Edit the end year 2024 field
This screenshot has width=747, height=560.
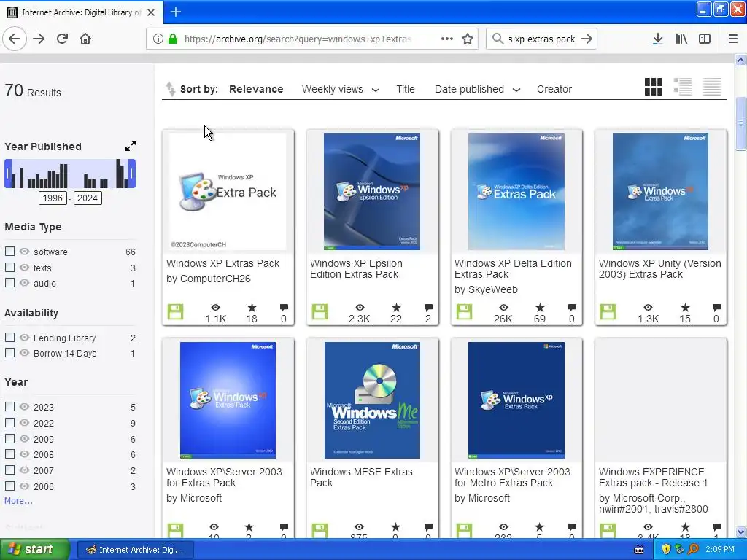(88, 198)
